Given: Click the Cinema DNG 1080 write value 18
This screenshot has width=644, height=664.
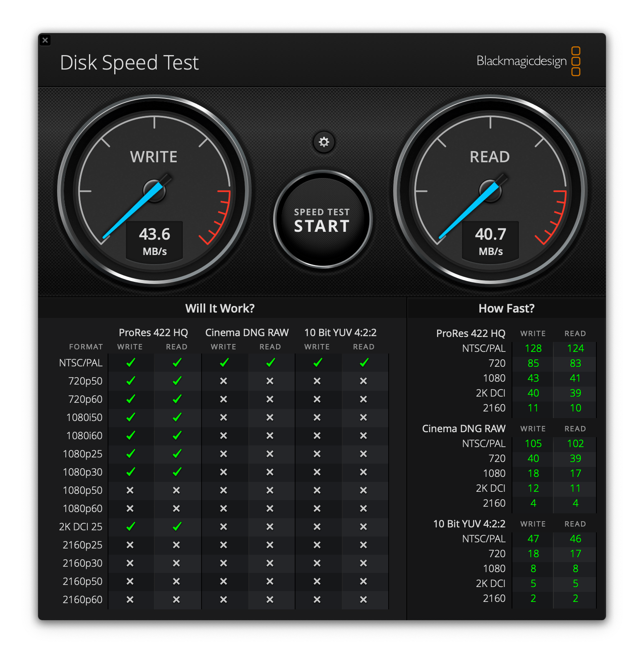Looking at the screenshot, I should 533,474.
